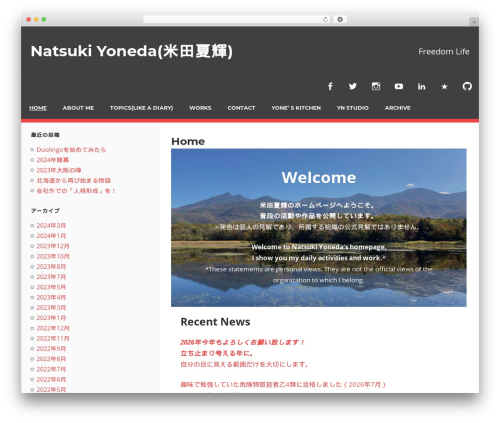Viewport: 500px width, 423px height.
Task: Click the star icon in social bar
Action: (x=444, y=87)
